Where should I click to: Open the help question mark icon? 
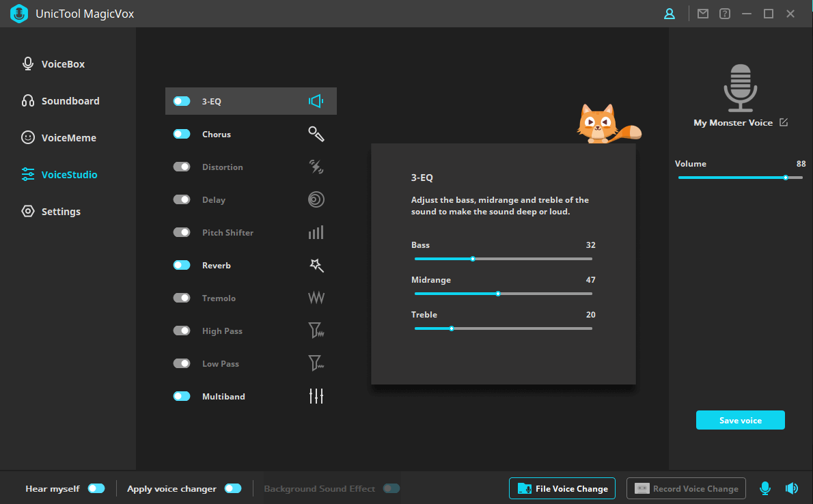pyautogui.click(x=725, y=14)
